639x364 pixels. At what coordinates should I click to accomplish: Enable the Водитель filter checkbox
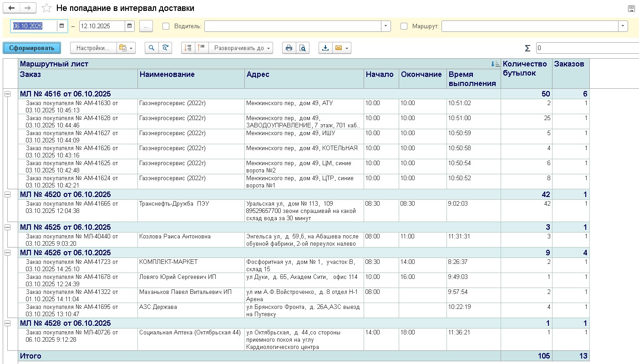(166, 26)
